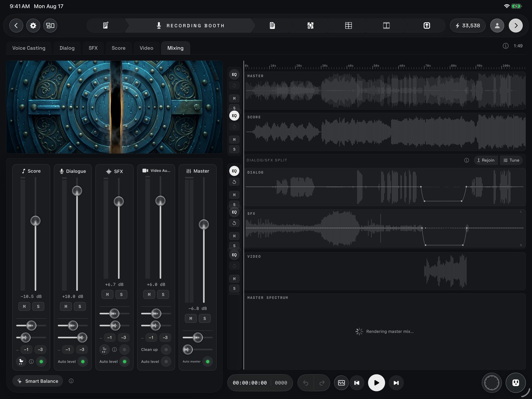532x399 pixels.
Task: Click the stroller icon in Score channel
Action: [21, 361]
